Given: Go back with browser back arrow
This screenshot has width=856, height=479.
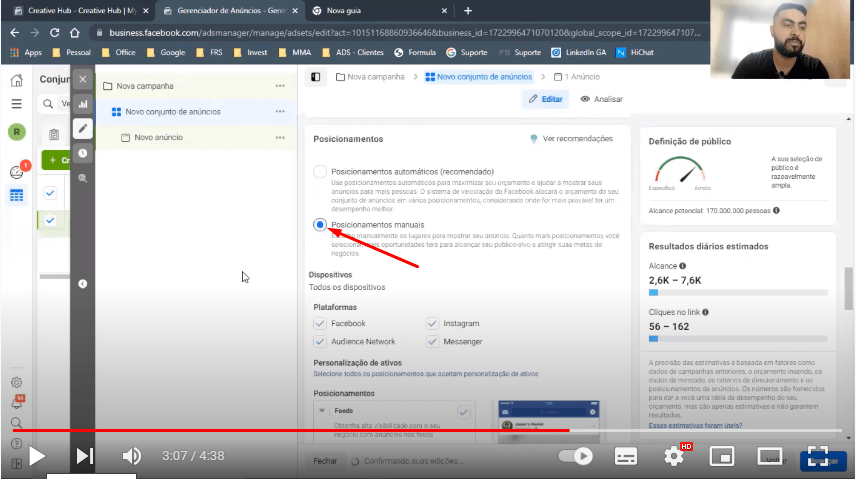Looking at the screenshot, I should (x=15, y=33).
